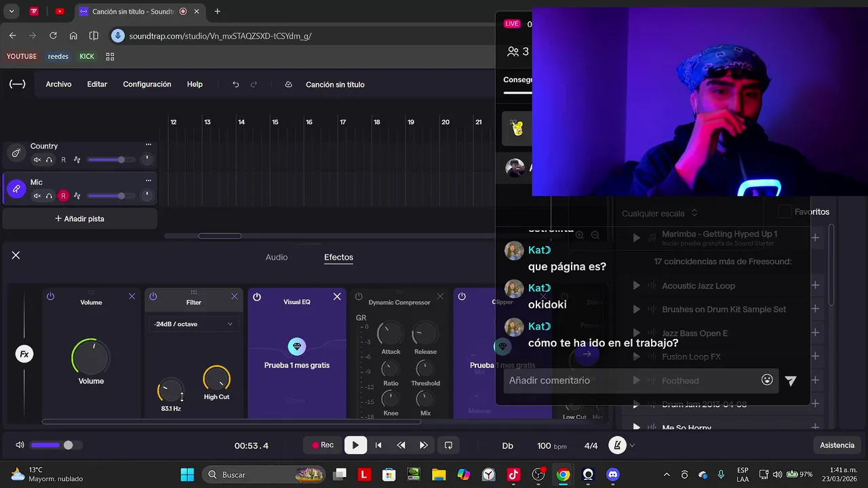Toggle the metronome icon
Image resolution: width=868 pixels, height=488 pixels.
[617, 445]
